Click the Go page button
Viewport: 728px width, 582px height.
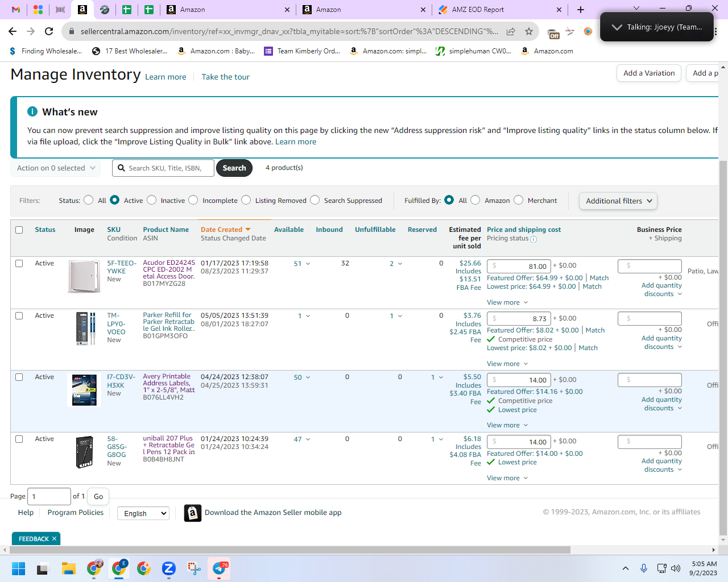tap(98, 497)
